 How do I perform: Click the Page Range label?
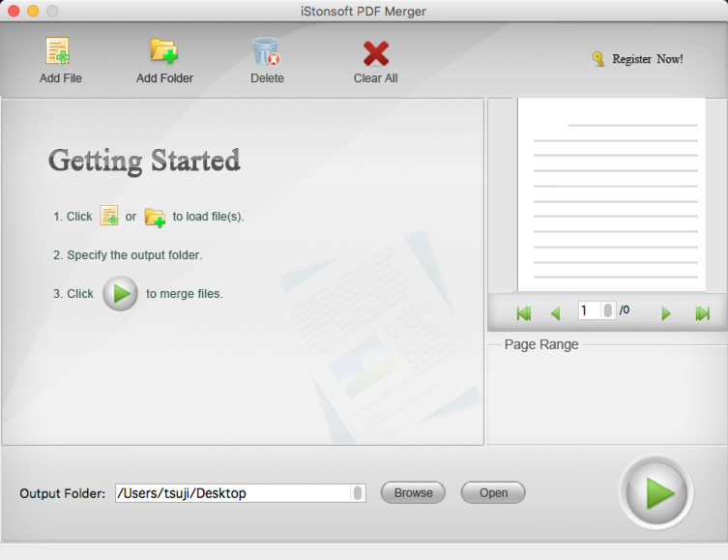point(541,344)
